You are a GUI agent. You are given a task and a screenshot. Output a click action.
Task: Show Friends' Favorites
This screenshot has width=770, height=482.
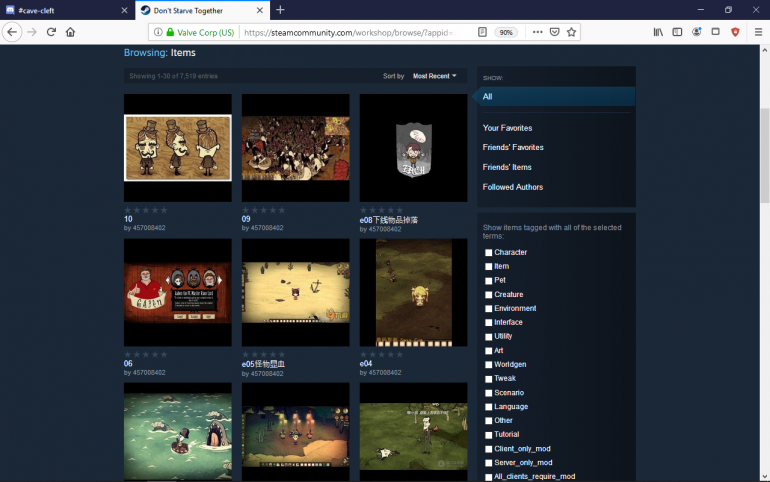[513, 147]
